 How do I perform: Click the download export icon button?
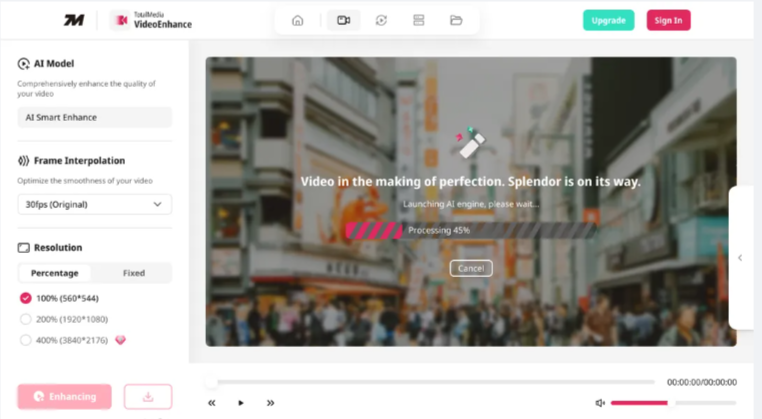pos(148,396)
